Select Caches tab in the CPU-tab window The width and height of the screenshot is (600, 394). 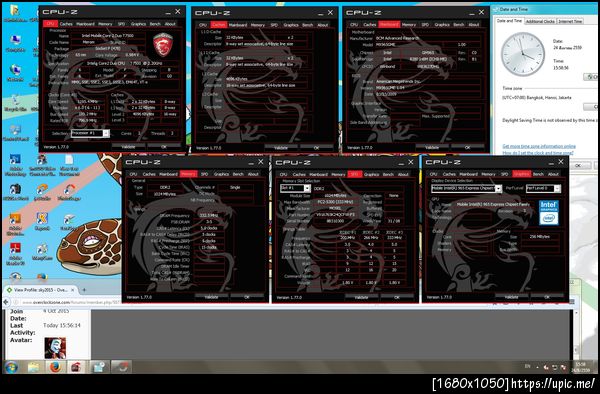66,24
